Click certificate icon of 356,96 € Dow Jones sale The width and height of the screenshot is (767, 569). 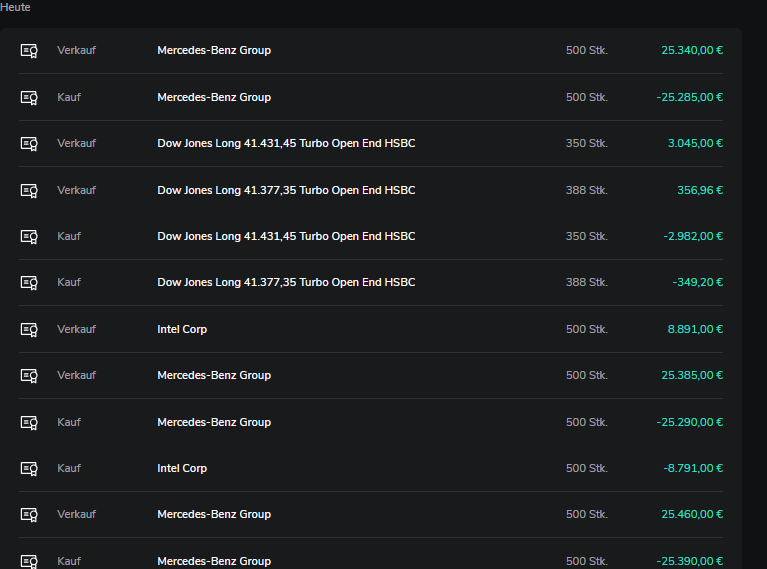(29, 191)
